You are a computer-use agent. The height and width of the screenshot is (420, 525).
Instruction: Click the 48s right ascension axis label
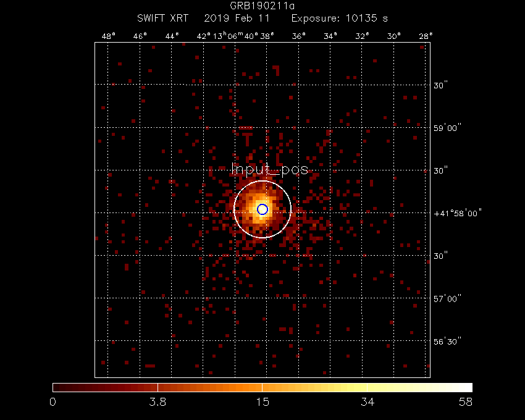point(109,36)
